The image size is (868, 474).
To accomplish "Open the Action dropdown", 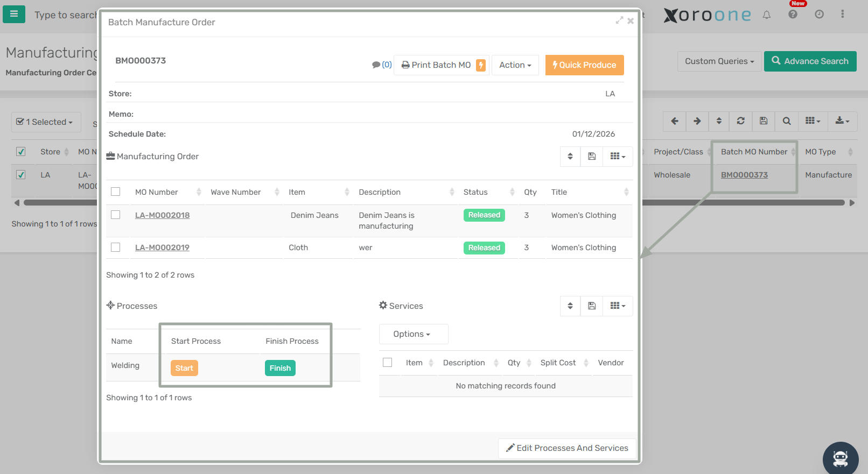I will (x=515, y=65).
